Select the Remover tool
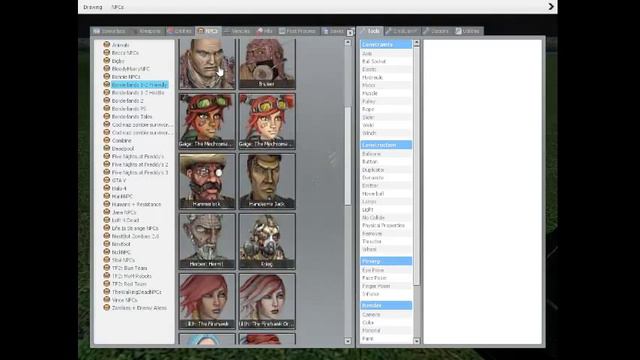This screenshot has height=360, width=640. [x=386, y=233]
